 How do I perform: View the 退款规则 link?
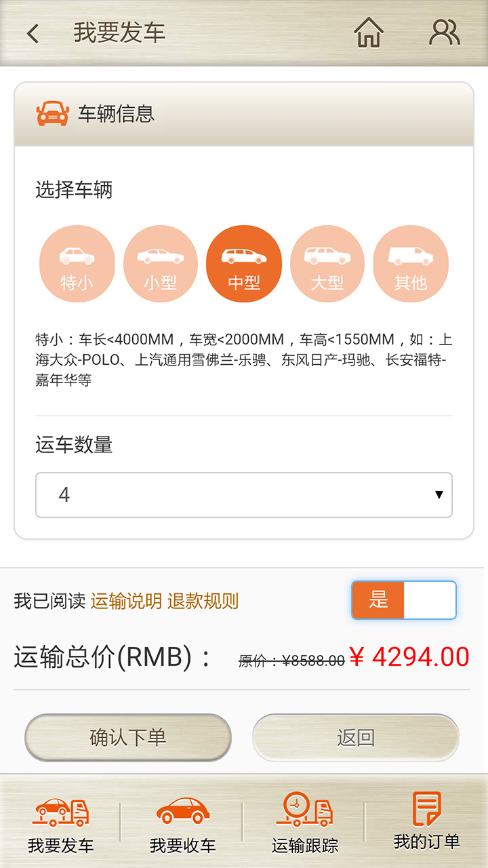203,601
